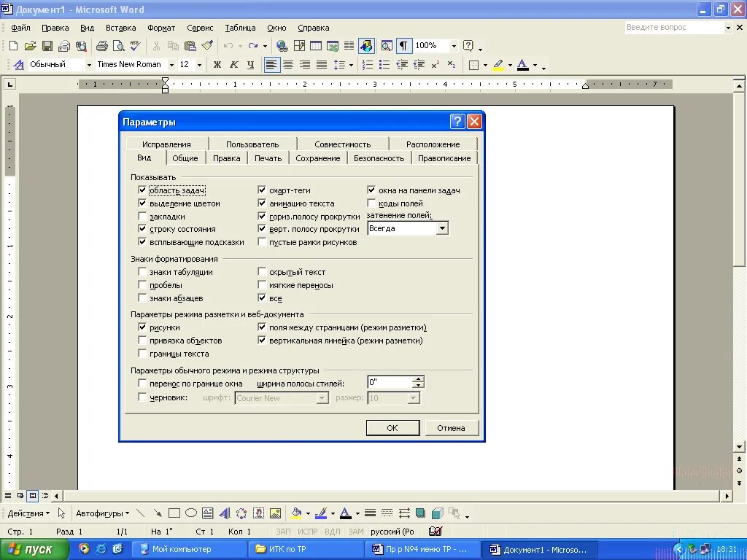Uncheck 'область задач' checkbox

[x=142, y=190]
